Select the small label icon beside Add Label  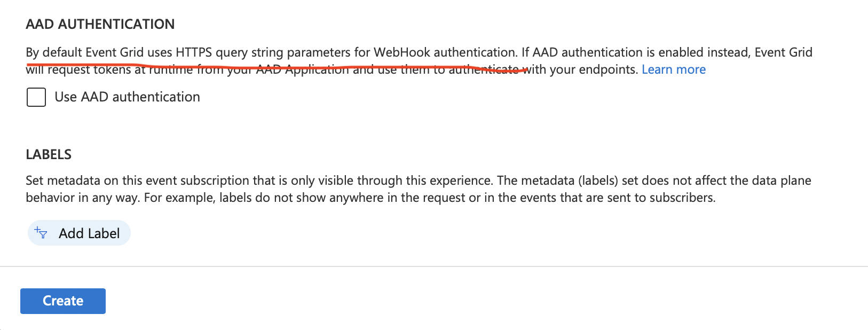tap(41, 233)
